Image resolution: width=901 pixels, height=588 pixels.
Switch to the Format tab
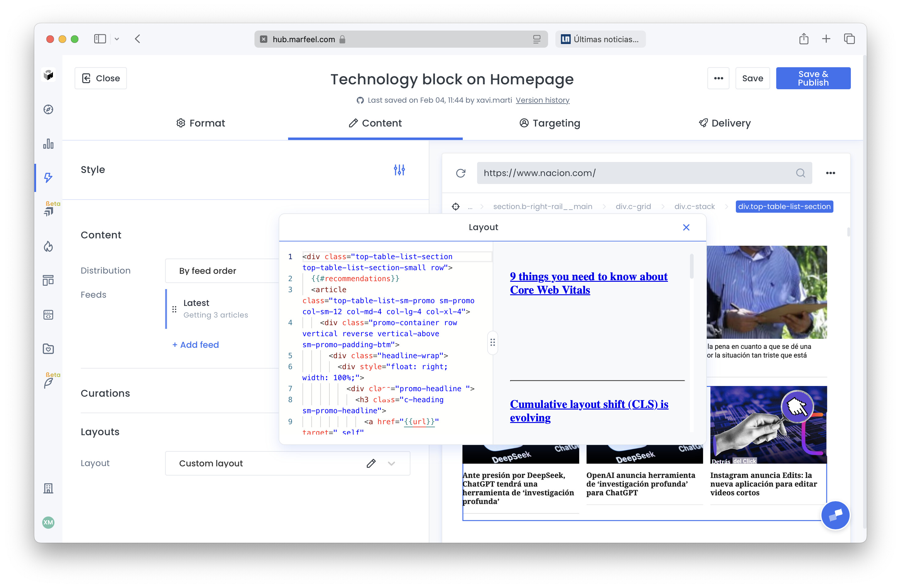201,123
